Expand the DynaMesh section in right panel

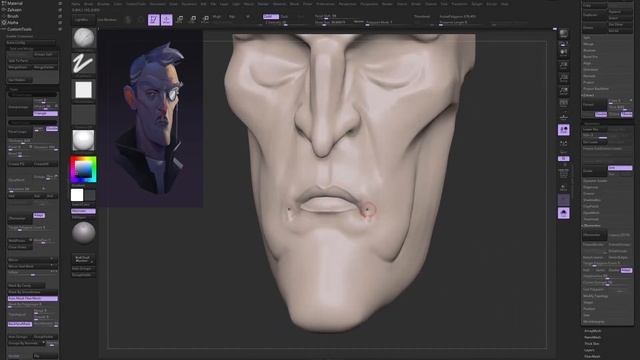(x=591, y=213)
